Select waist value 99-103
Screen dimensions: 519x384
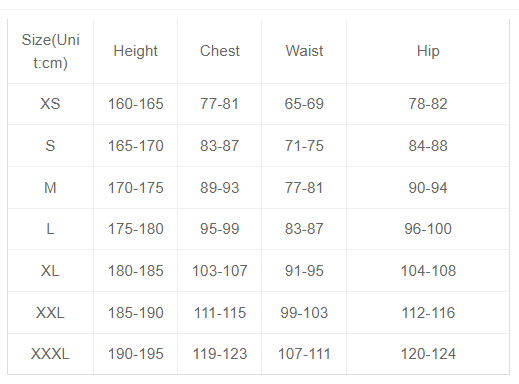pos(304,313)
